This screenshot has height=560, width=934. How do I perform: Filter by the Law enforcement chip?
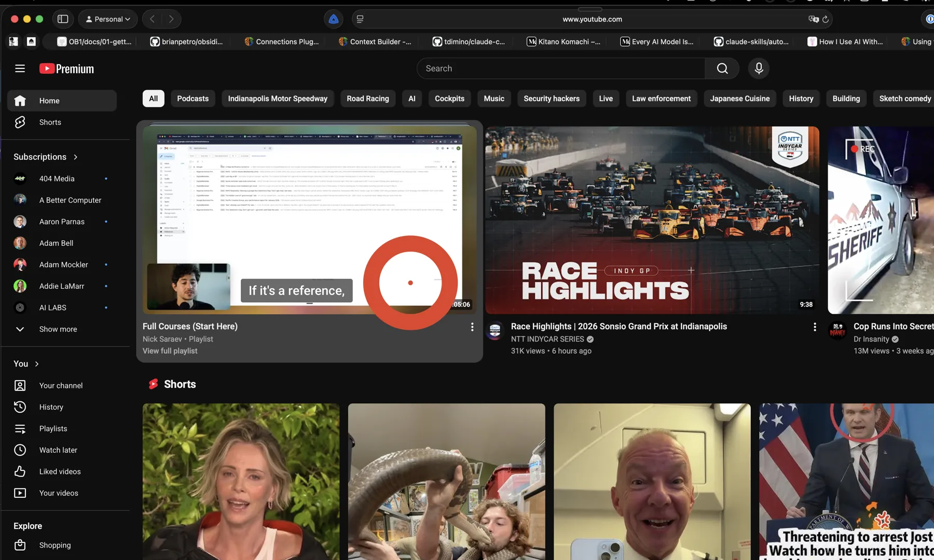[661, 99]
